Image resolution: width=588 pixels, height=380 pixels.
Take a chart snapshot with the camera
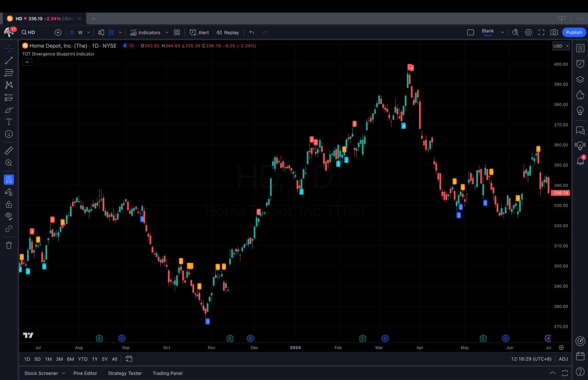coord(554,32)
